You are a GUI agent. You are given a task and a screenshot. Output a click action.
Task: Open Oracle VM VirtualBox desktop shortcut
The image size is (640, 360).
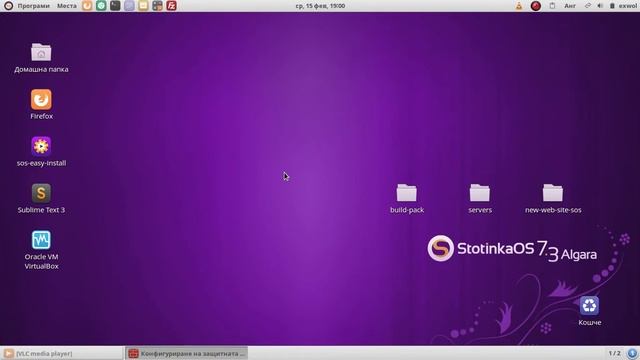coord(41,240)
